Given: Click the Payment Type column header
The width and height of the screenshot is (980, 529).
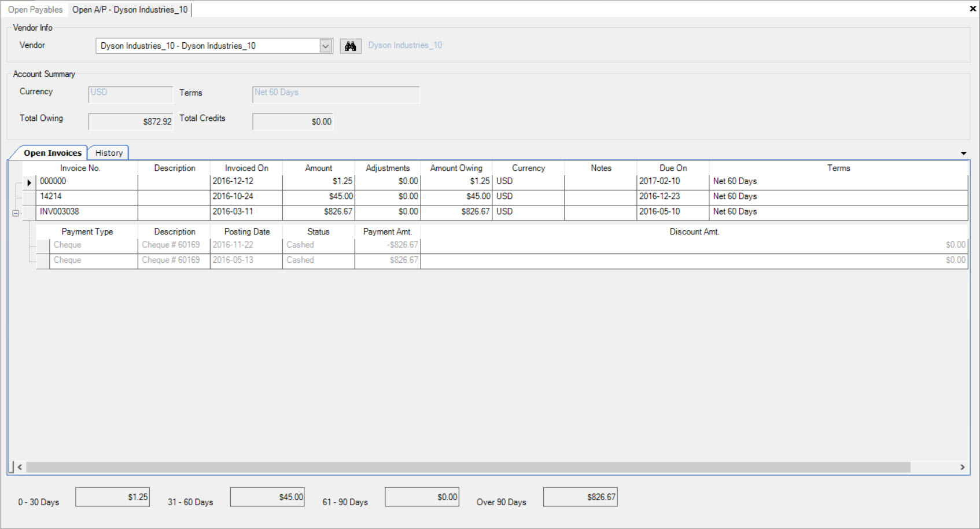Looking at the screenshot, I should pos(87,232).
